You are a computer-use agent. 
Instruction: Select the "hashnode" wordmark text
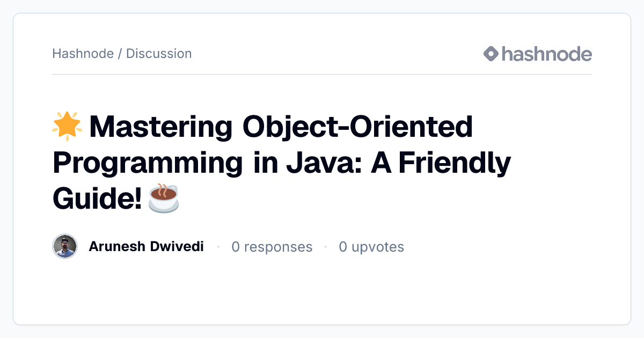547,54
